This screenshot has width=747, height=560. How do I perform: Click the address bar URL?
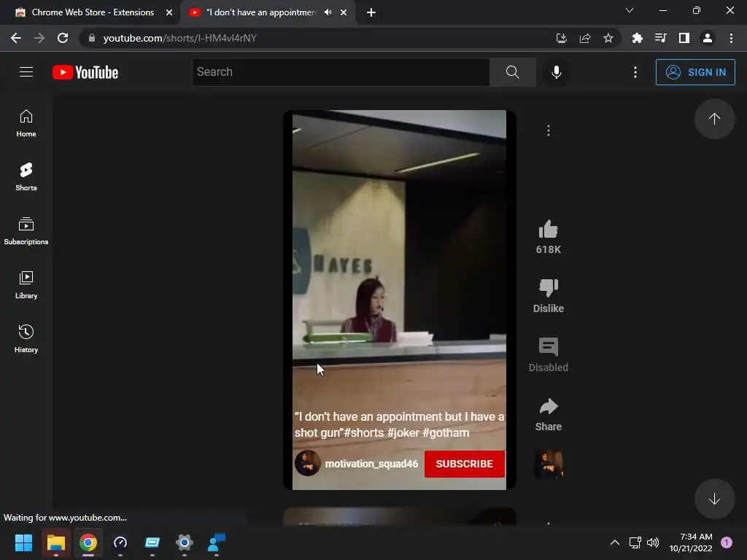tap(180, 38)
